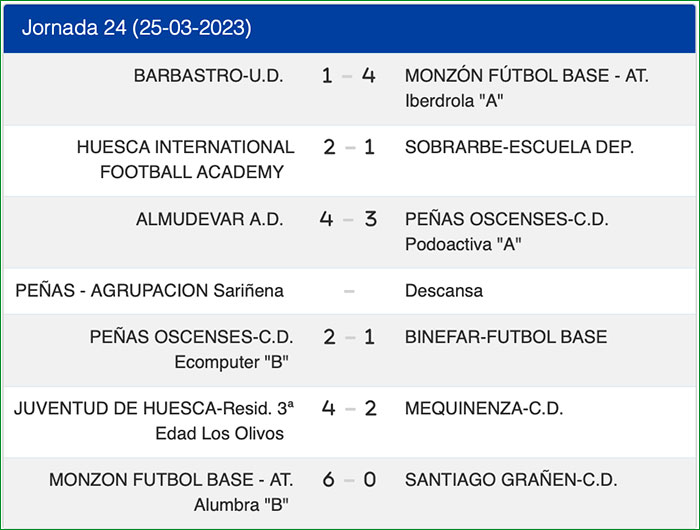Click the ALMUDEVAR A.D. team name
This screenshot has width=700, height=530.
[x=210, y=219]
